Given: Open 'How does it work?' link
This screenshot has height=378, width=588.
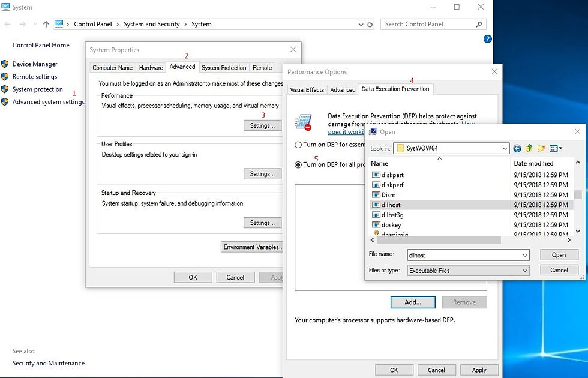Looking at the screenshot, I should pyautogui.click(x=346, y=132).
